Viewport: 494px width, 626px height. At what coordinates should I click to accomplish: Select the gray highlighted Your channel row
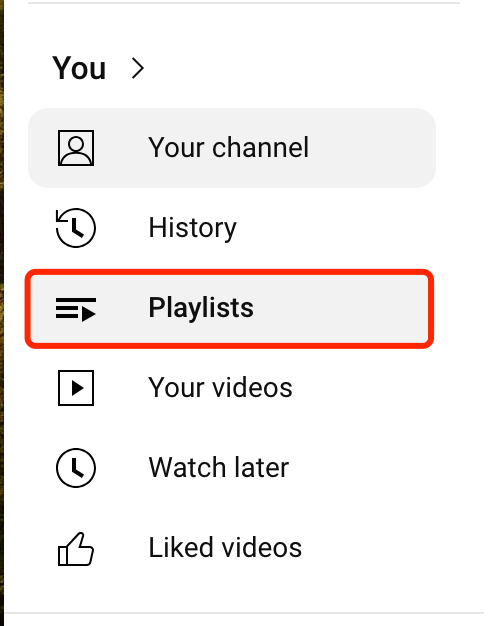[232, 148]
